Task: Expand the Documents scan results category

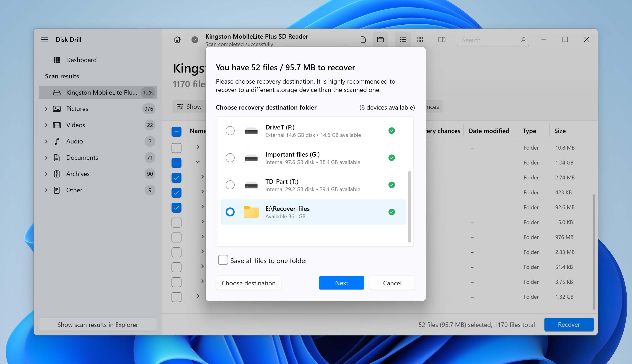Action: tap(46, 157)
